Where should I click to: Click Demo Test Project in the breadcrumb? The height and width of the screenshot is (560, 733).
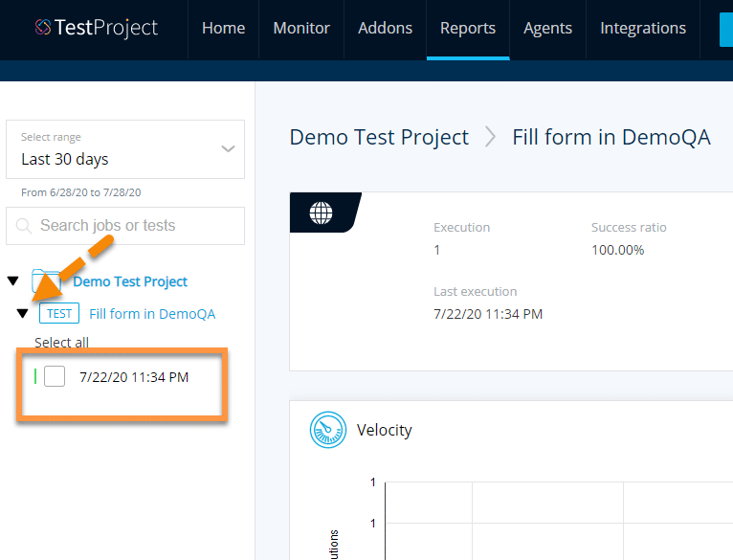click(x=379, y=138)
